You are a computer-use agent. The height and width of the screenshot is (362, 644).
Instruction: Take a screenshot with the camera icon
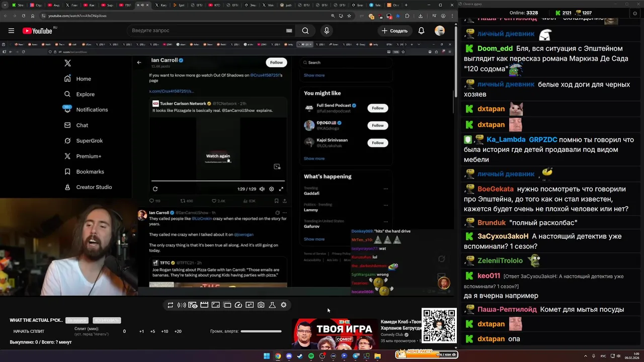pos(261,305)
